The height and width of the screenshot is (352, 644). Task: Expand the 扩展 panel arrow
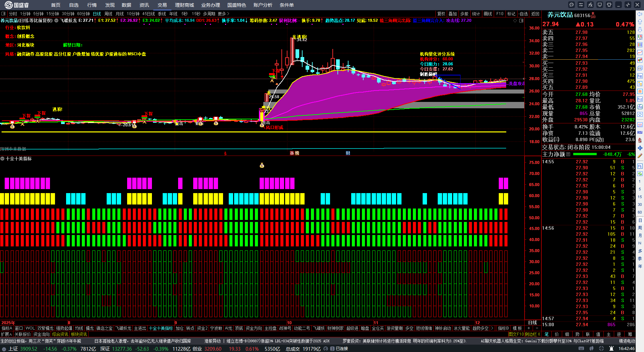pyautogui.click(x=6, y=334)
